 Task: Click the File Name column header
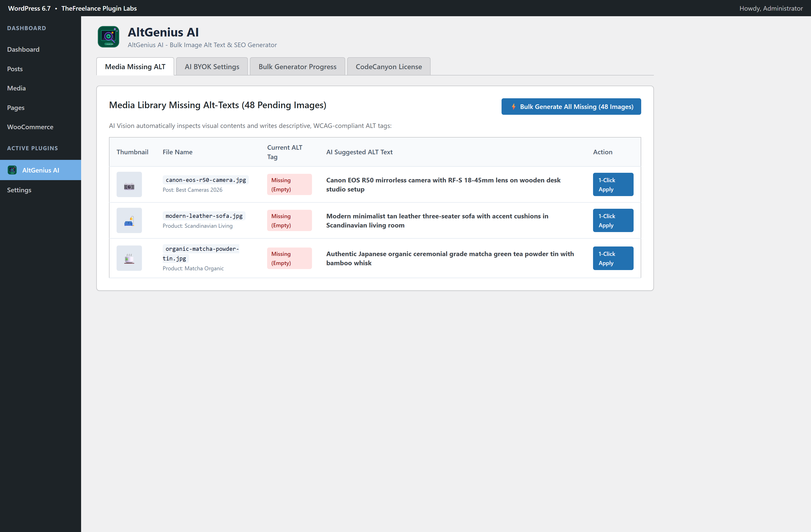[x=178, y=152]
